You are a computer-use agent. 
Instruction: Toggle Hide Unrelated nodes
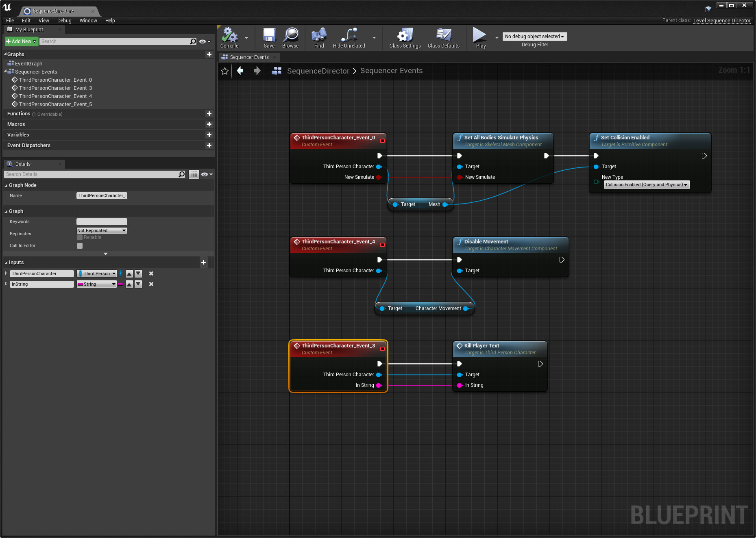pyautogui.click(x=348, y=37)
